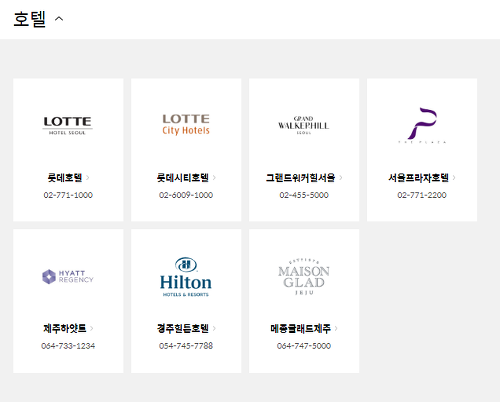Click the 호텔 section heading
Viewport: 500px width, 402px height.
(29, 19)
